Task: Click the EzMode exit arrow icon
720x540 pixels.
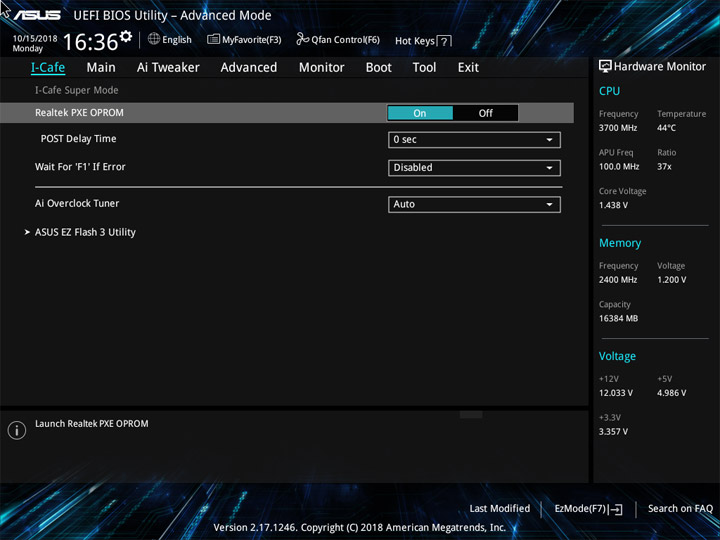Action: click(616, 509)
